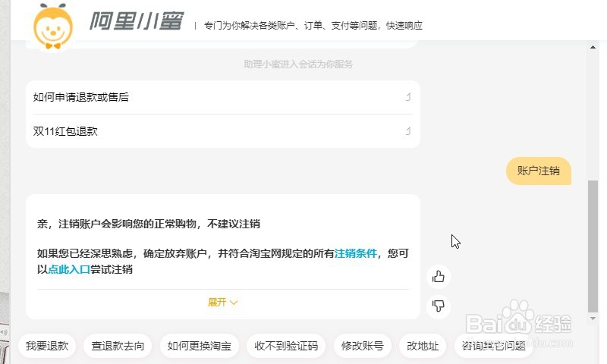607x364 pixels.
Task: Click the 收不到验证码 quick reply chip
Action: click(x=286, y=346)
